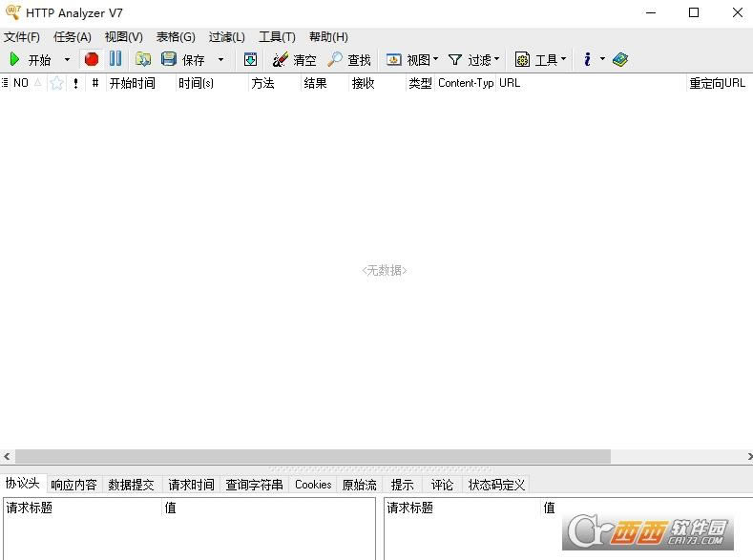Image resolution: width=753 pixels, height=560 pixels.
Task: Open the dropdown arrow next to 开始
Action: 67,59
